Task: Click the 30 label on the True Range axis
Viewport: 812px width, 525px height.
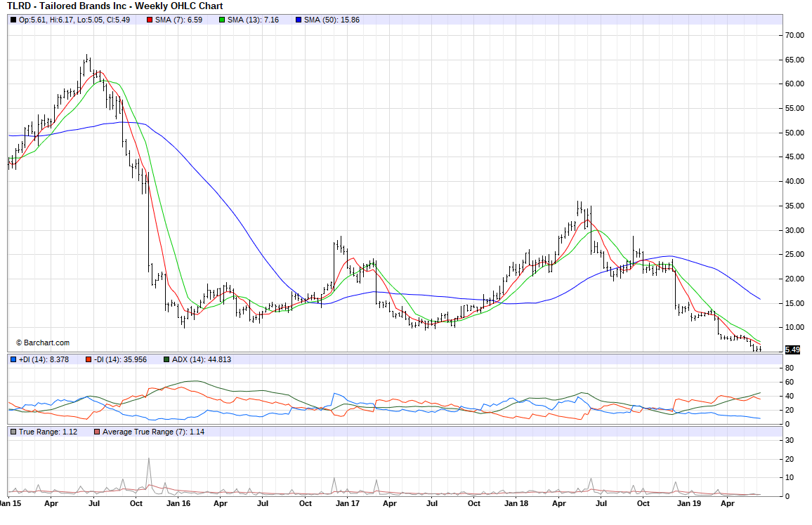Action: (790, 441)
